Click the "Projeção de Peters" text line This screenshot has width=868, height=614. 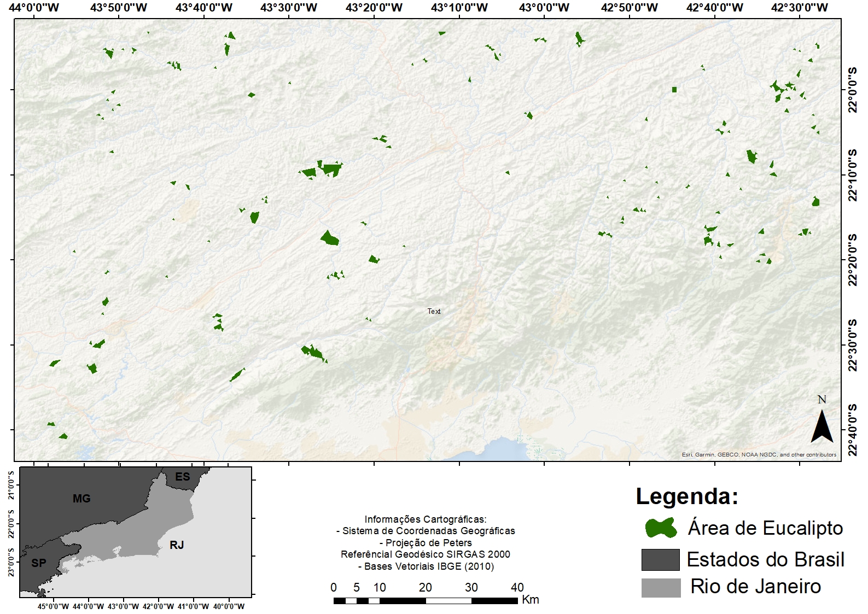[425, 543]
